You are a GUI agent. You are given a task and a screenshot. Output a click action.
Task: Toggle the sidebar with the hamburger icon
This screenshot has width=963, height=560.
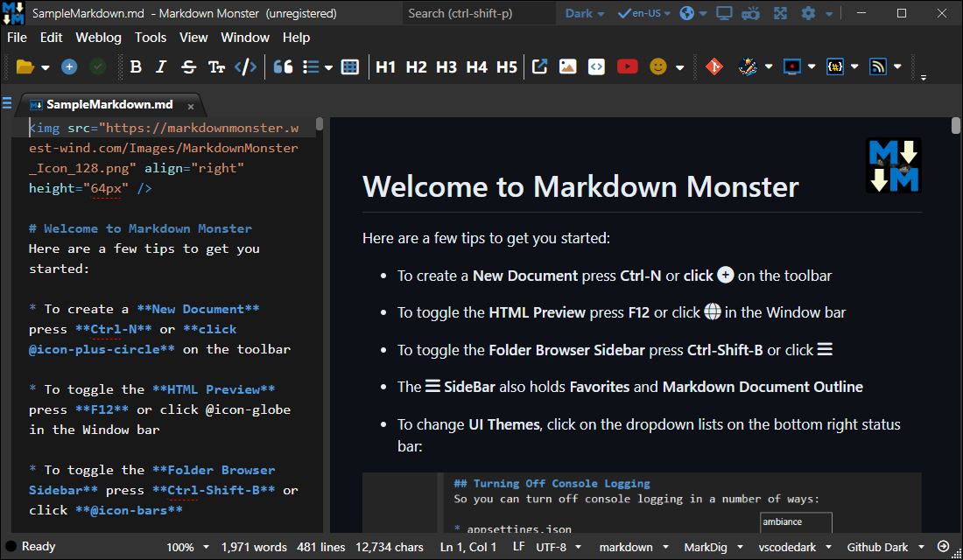[7, 103]
